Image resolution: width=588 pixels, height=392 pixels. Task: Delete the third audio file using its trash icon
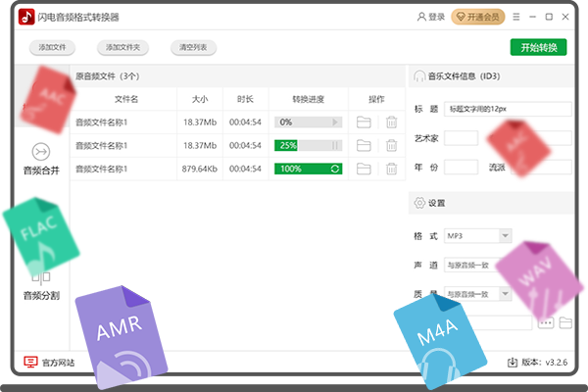[x=392, y=169]
